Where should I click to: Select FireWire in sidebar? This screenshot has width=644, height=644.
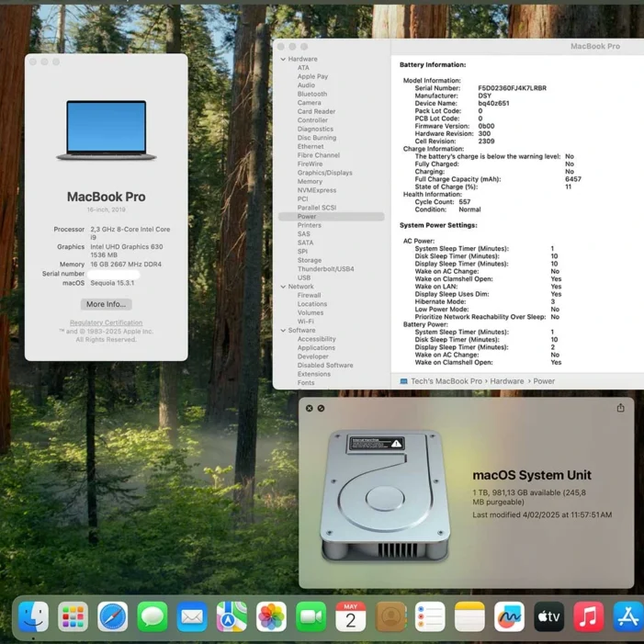point(311,164)
